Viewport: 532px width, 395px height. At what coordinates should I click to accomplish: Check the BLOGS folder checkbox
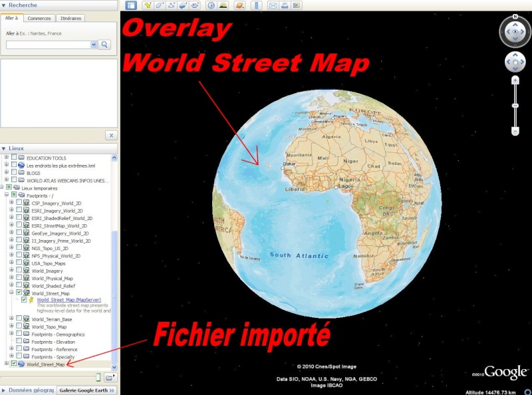[14, 173]
